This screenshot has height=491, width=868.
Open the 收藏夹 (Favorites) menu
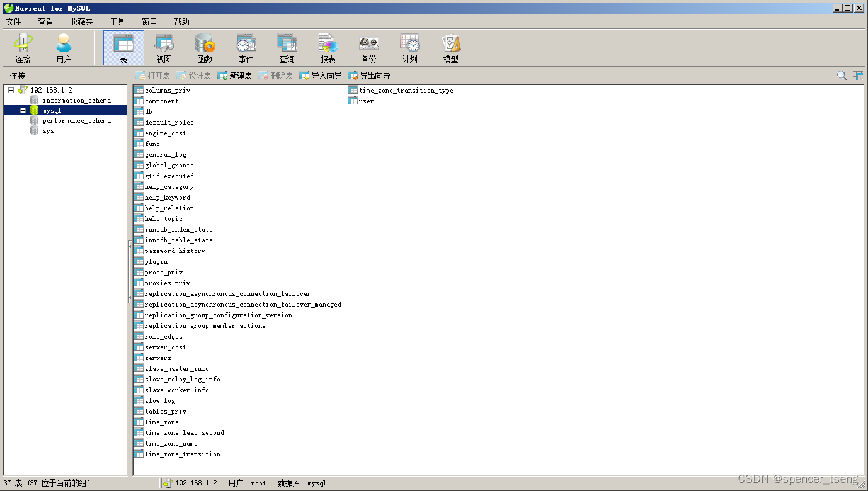(x=81, y=21)
